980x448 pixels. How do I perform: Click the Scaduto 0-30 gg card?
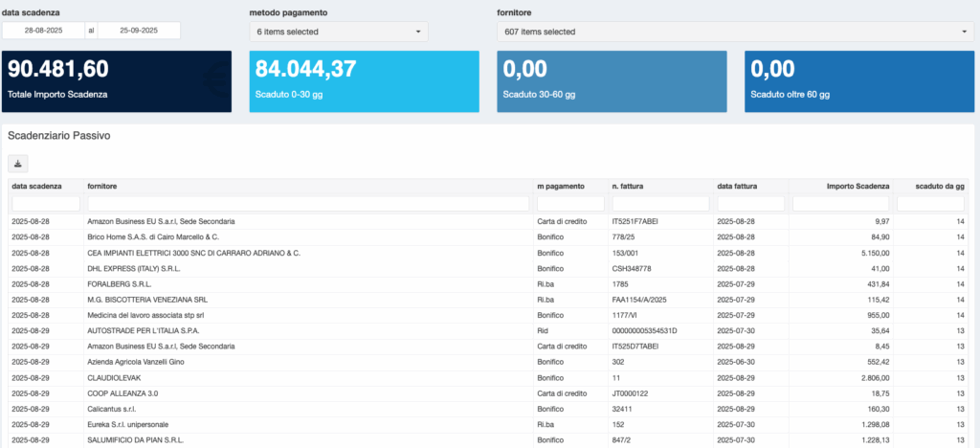click(365, 81)
